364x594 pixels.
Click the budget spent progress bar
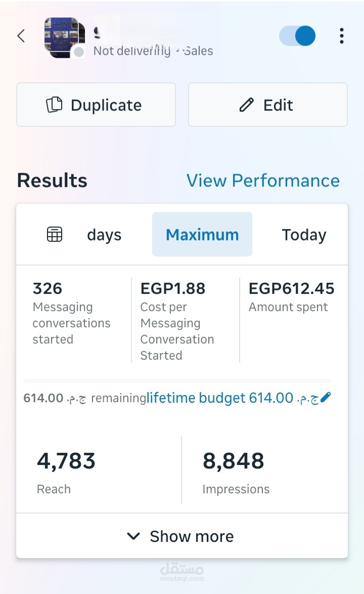coord(177,380)
